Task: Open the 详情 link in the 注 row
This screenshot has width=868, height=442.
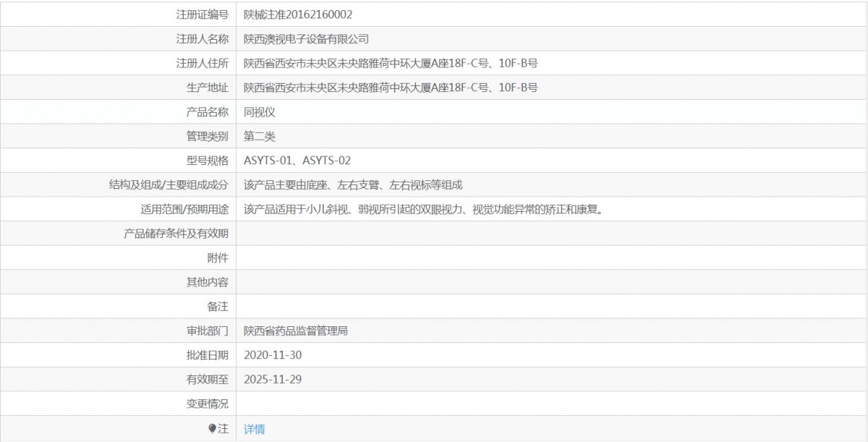Action: 254,429
